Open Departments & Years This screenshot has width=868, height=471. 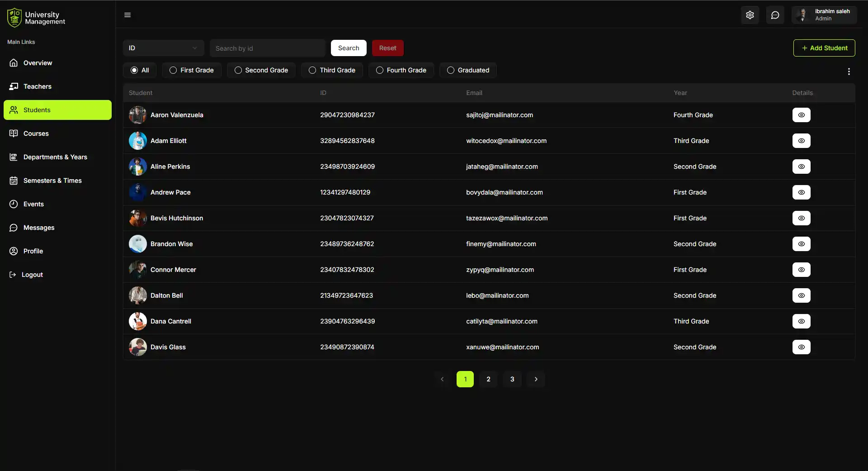(x=55, y=157)
